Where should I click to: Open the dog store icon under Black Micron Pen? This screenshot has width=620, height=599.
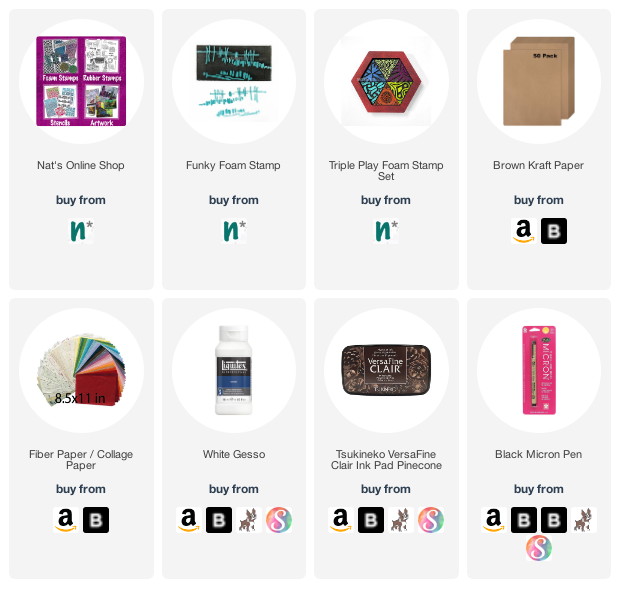coord(584,520)
